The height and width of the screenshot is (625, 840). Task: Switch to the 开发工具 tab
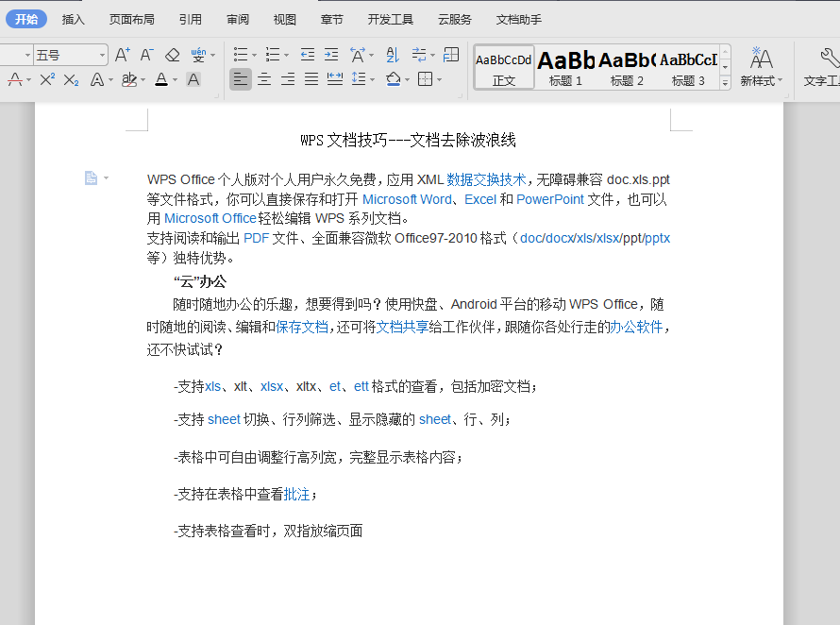tap(391, 19)
